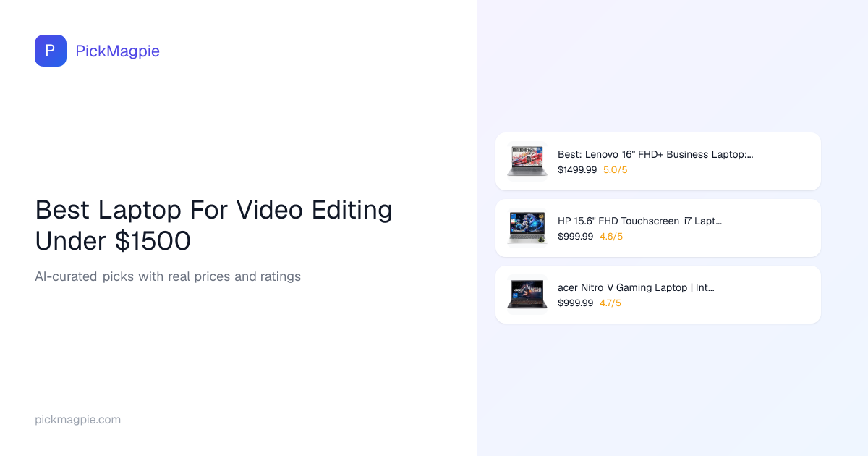
Task: Click the 5.0/5 rating for Lenovo
Action: tap(615, 170)
